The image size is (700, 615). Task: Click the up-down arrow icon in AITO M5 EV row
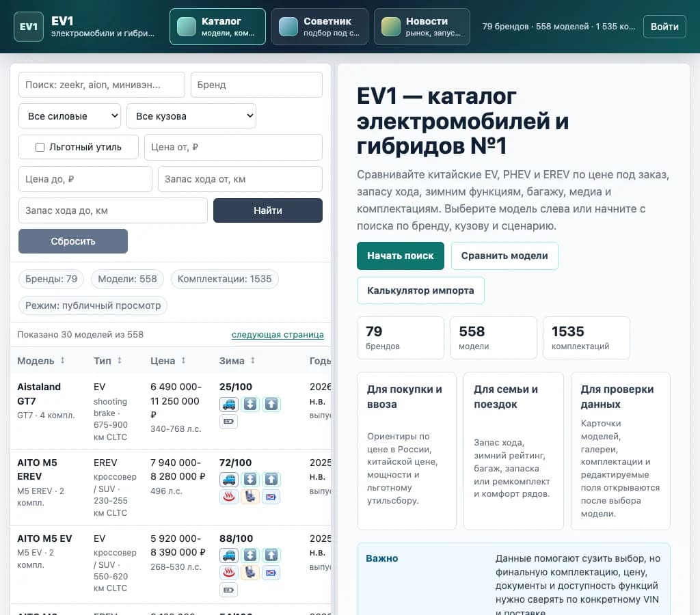coord(250,556)
